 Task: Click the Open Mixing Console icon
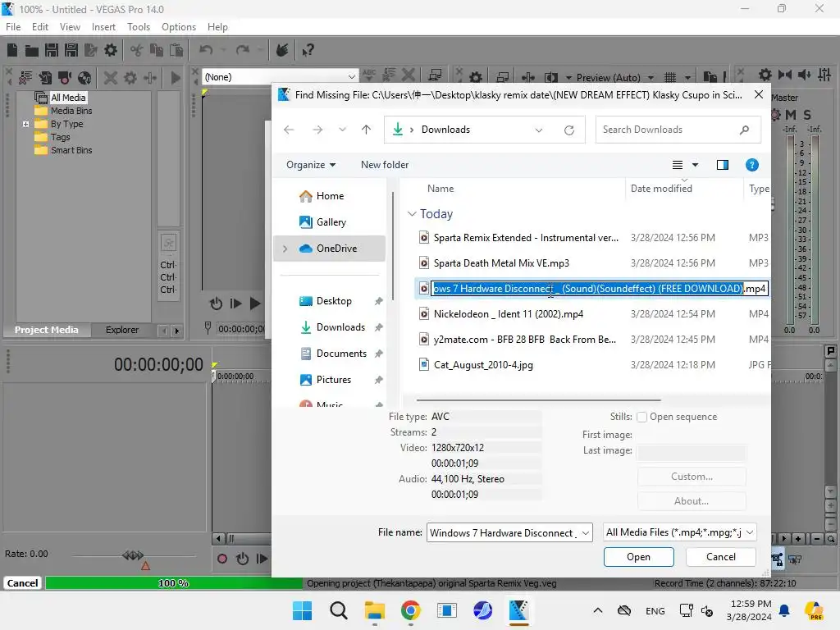coord(824,75)
